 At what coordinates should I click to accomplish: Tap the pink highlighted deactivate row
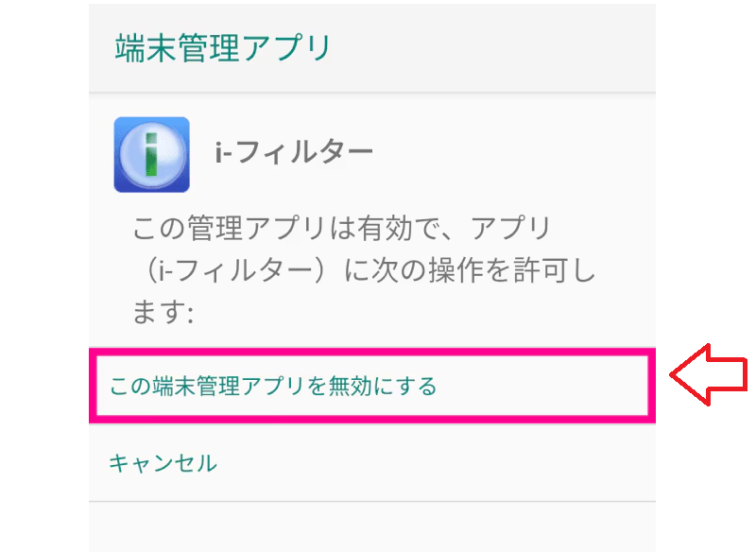(x=372, y=386)
